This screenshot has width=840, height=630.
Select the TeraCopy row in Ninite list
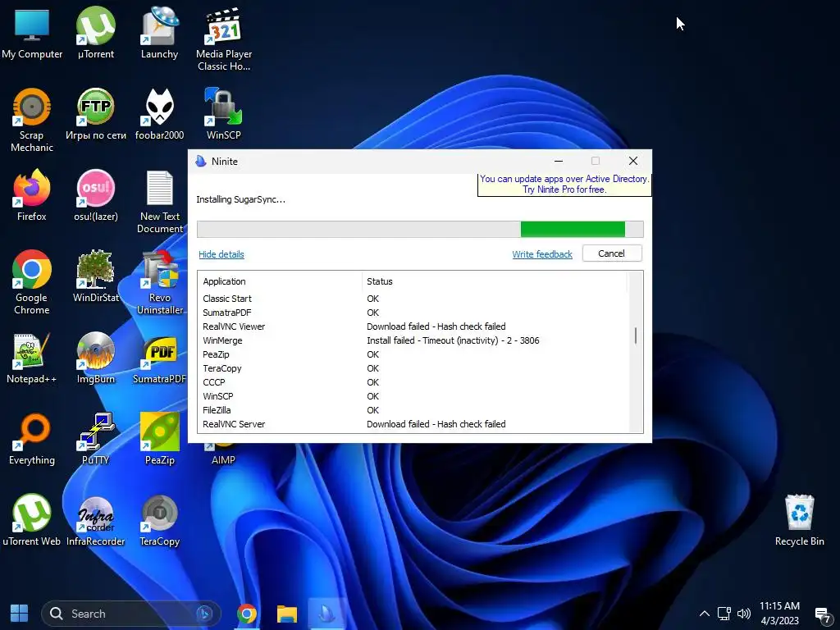[412, 368]
